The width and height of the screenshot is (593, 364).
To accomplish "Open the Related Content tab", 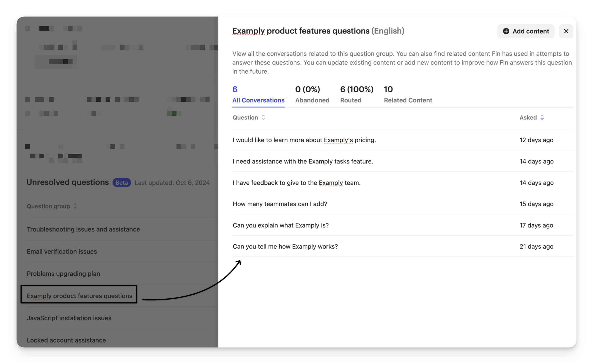I will pos(408,95).
